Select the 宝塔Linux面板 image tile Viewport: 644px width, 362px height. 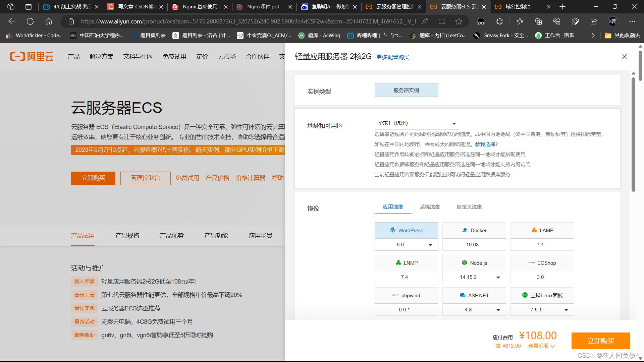[542, 295]
